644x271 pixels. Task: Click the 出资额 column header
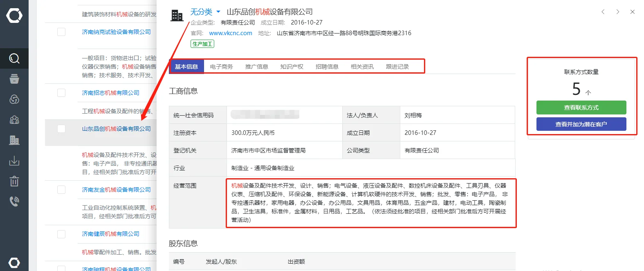click(x=296, y=262)
